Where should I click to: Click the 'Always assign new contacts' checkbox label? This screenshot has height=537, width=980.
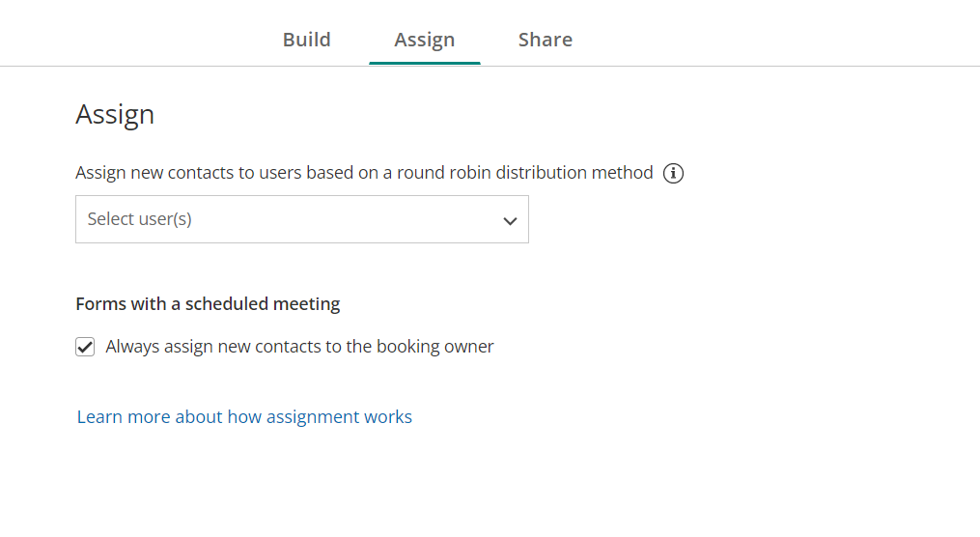click(299, 347)
